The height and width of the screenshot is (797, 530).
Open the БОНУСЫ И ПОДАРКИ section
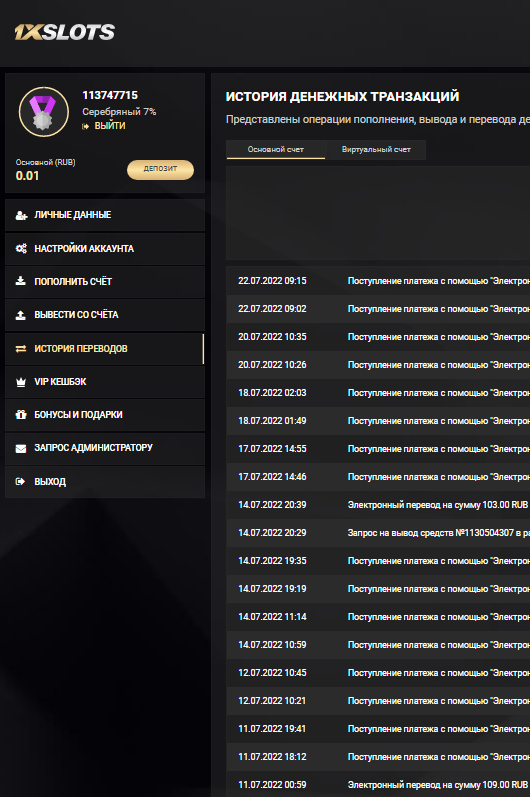(x=105, y=415)
